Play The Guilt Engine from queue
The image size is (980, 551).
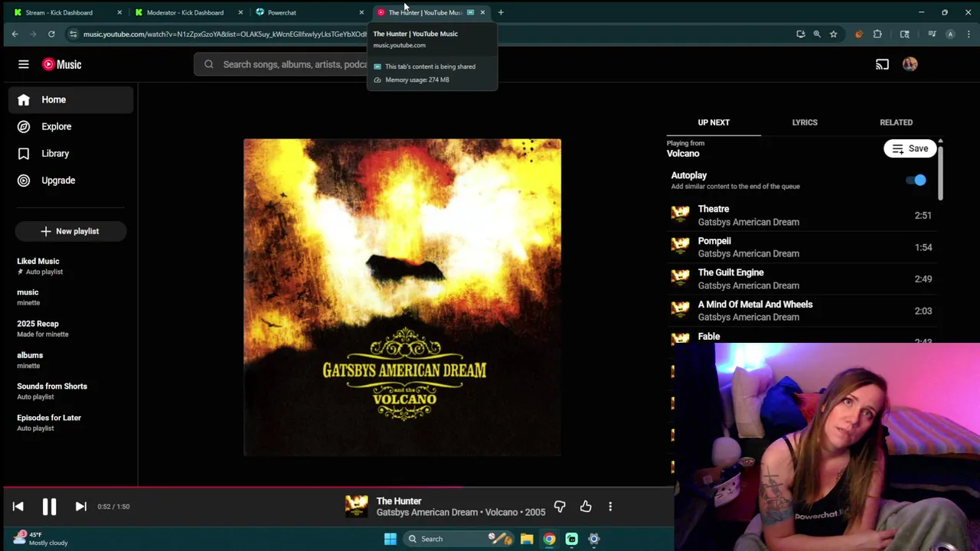pos(802,279)
